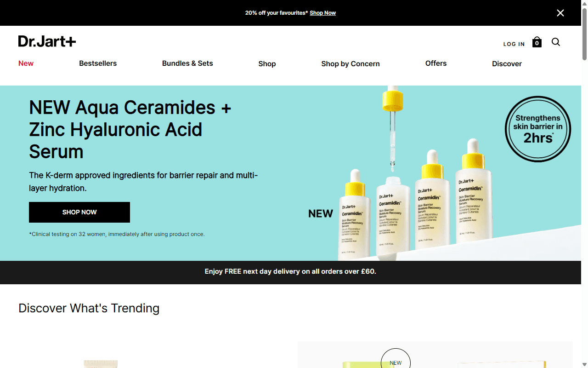Screen dimensions: 588x368
Task: Go to Dr.Jart+ homepage via logo
Action: pos(47,41)
